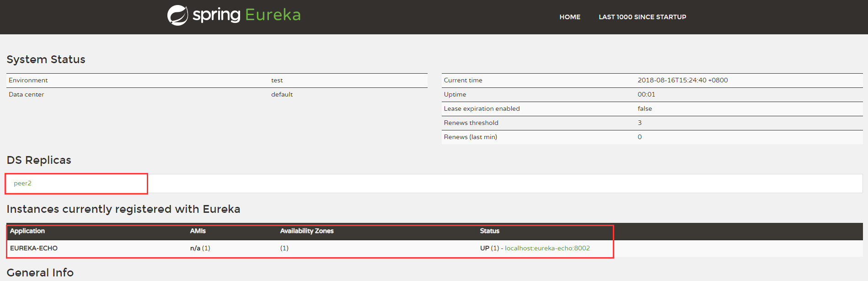This screenshot has height=281, width=868.
Task: Click the spring Eureka brand text
Action: click(x=247, y=15)
